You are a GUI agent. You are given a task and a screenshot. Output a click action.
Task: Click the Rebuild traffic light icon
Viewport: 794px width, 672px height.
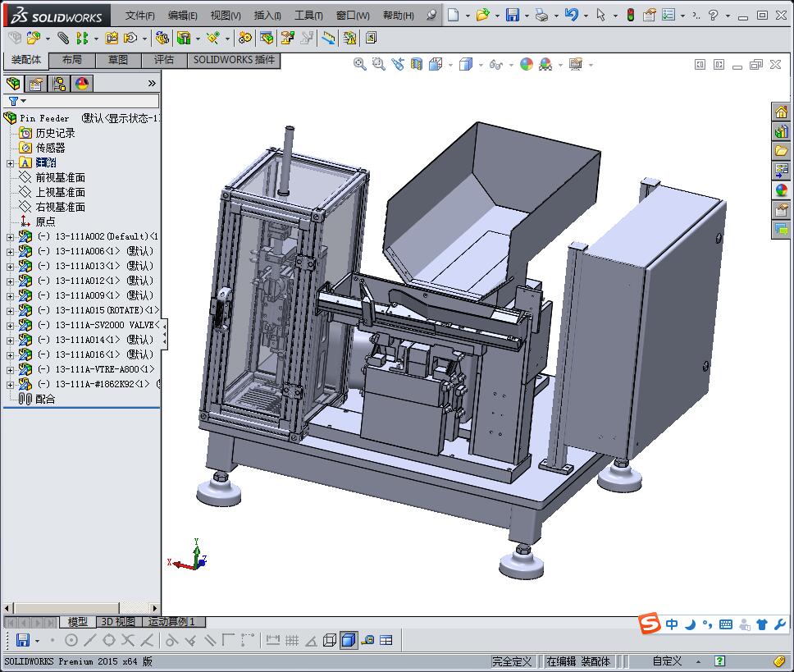(x=631, y=15)
